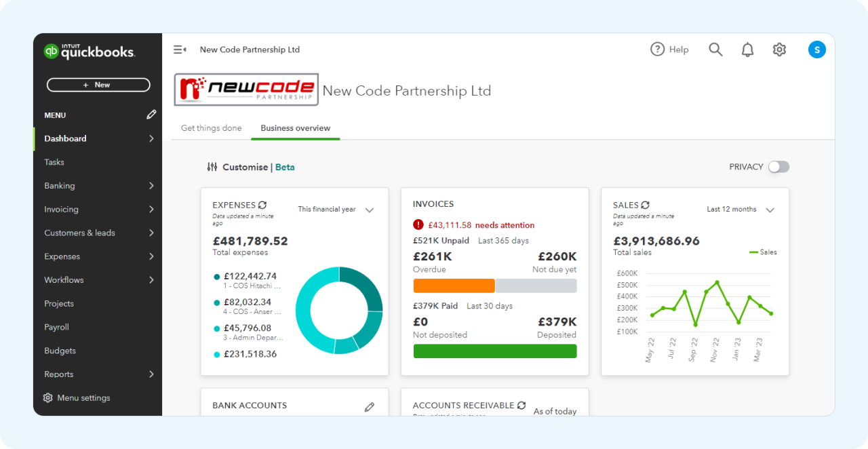Click the Bank Accounts card heading
This screenshot has width=868, height=449.
pos(250,406)
